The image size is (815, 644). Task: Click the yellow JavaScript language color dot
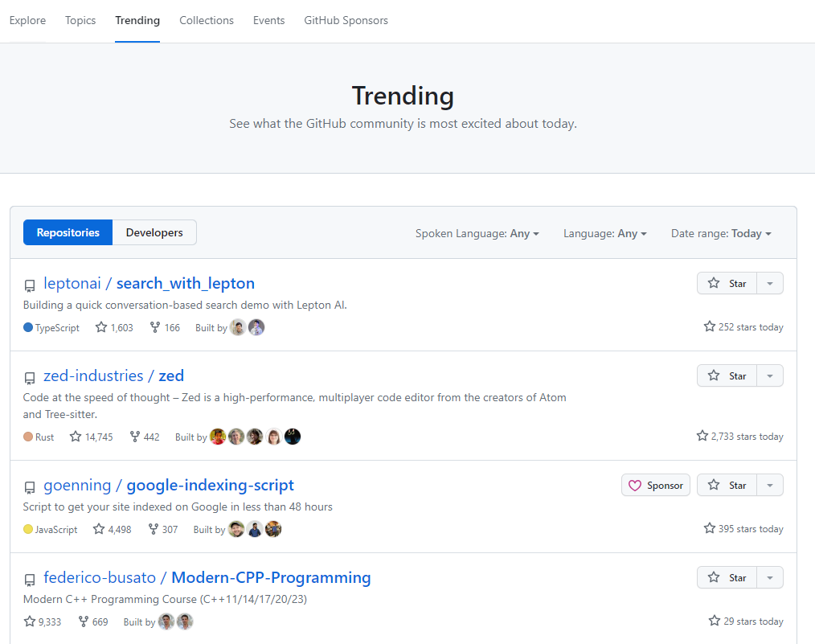tap(28, 529)
